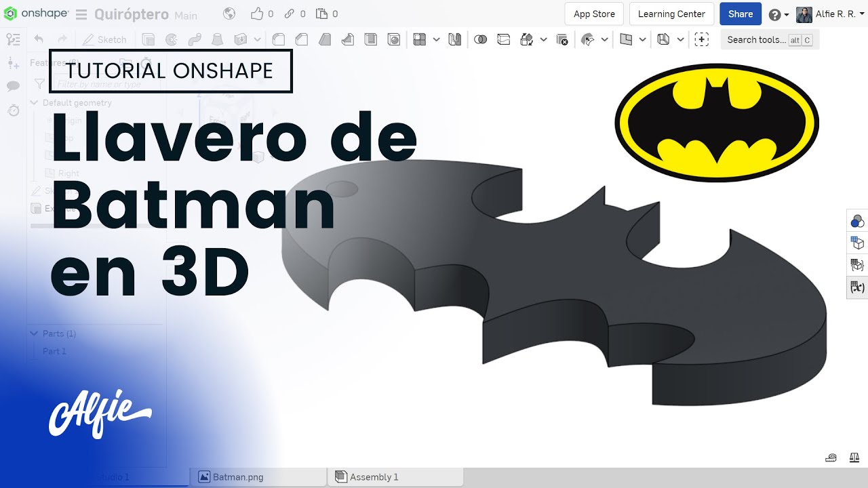Image resolution: width=868 pixels, height=488 pixels.
Task: Select the Sweep tool
Action: pyautogui.click(x=195, y=39)
